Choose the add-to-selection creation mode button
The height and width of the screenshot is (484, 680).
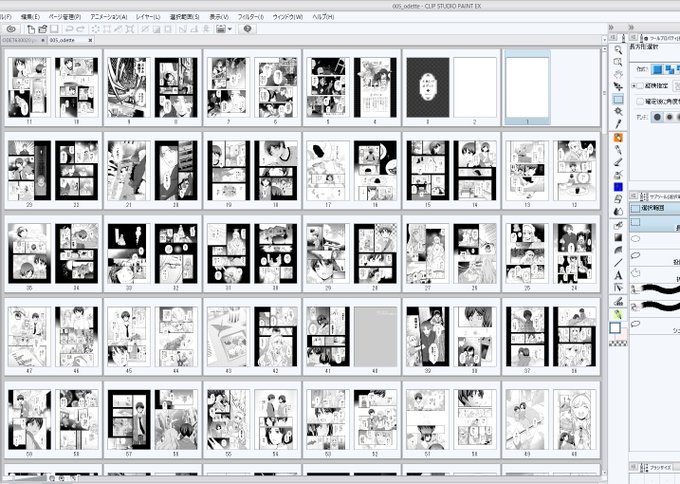[670, 69]
